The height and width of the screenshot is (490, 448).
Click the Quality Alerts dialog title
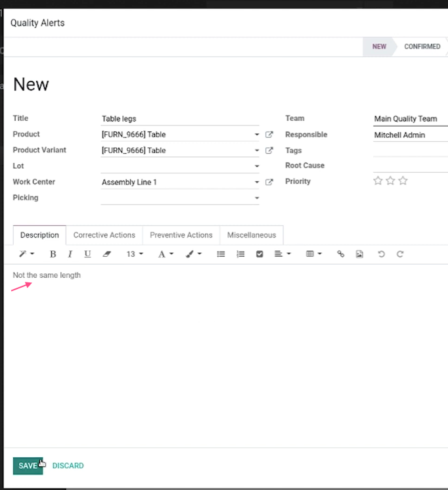click(x=37, y=23)
